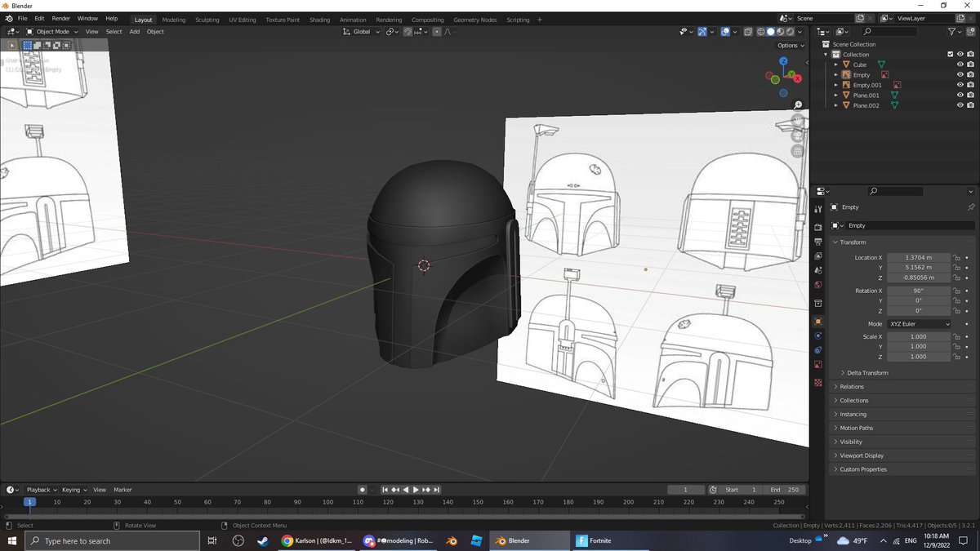The image size is (980, 551).
Task: Open the Object Data image tab
Action: click(x=818, y=365)
